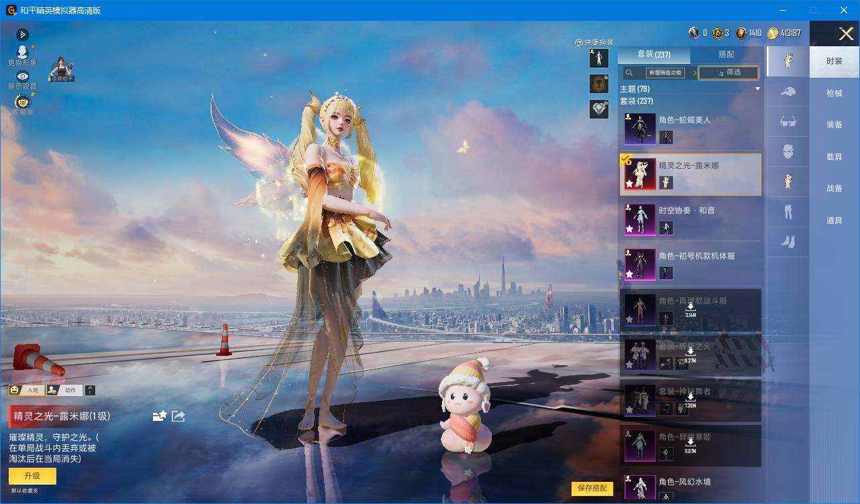Screen dimensions: 860x504
Task: Click the 升级 upgrade button
Action: click(x=32, y=476)
